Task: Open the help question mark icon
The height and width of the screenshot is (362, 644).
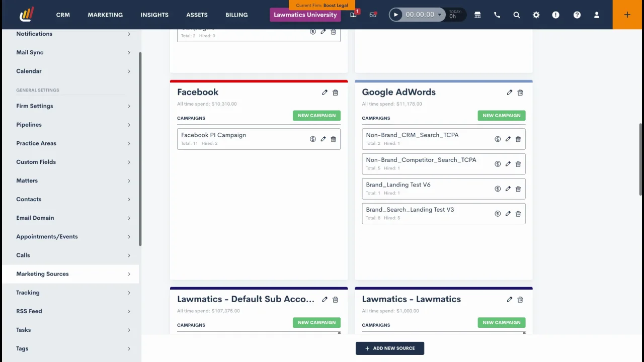Action: tap(577, 15)
